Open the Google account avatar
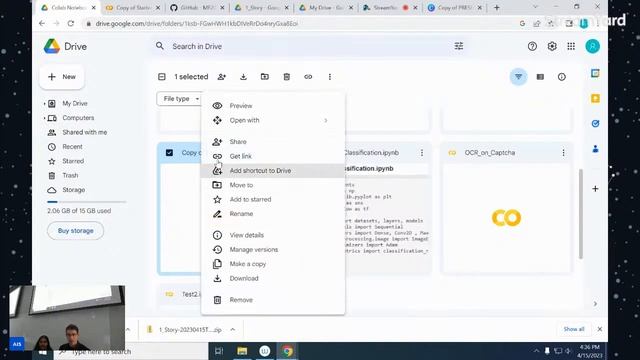 coord(593,47)
